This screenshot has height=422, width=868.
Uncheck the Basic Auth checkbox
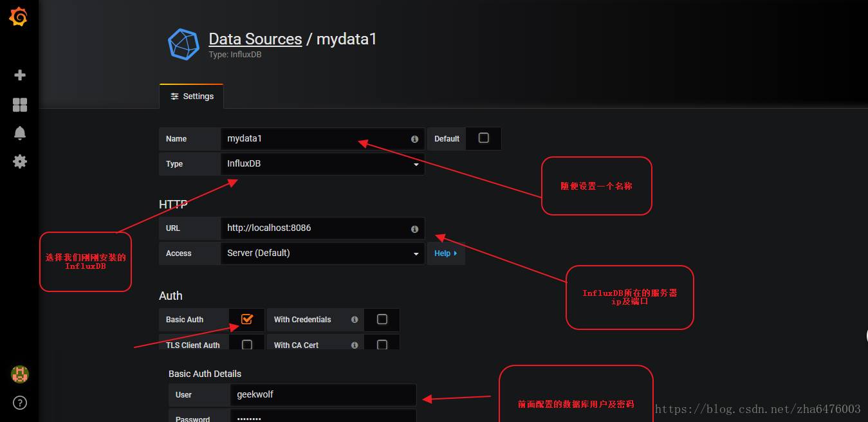click(247, 319)
